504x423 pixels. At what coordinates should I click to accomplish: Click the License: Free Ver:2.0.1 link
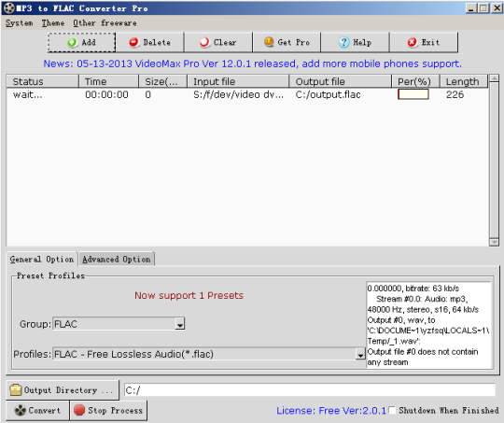[331, 411]
